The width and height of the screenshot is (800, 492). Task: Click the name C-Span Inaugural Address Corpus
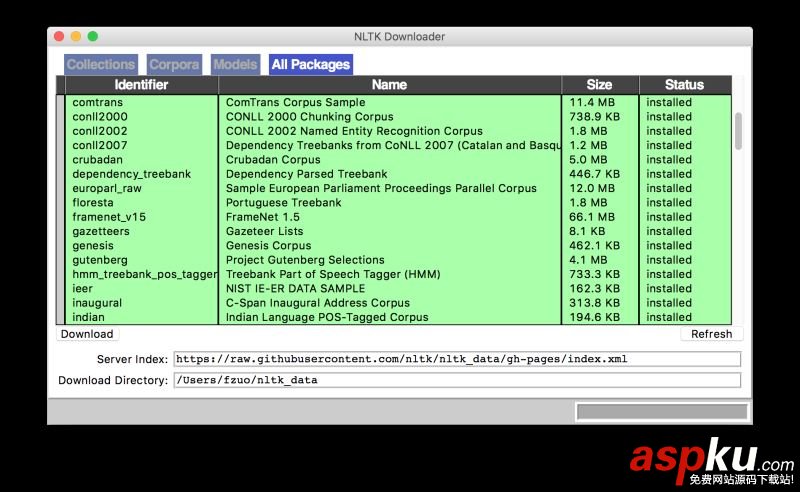318,303
